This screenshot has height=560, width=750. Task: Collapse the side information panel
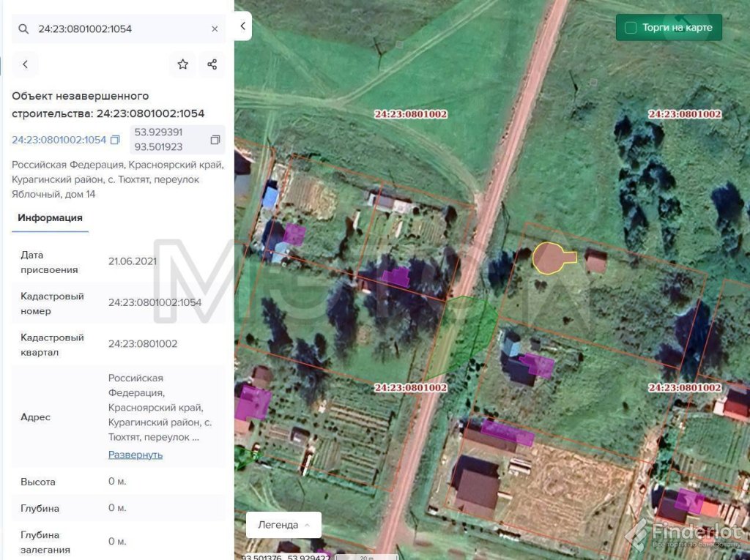pos(243,26)
